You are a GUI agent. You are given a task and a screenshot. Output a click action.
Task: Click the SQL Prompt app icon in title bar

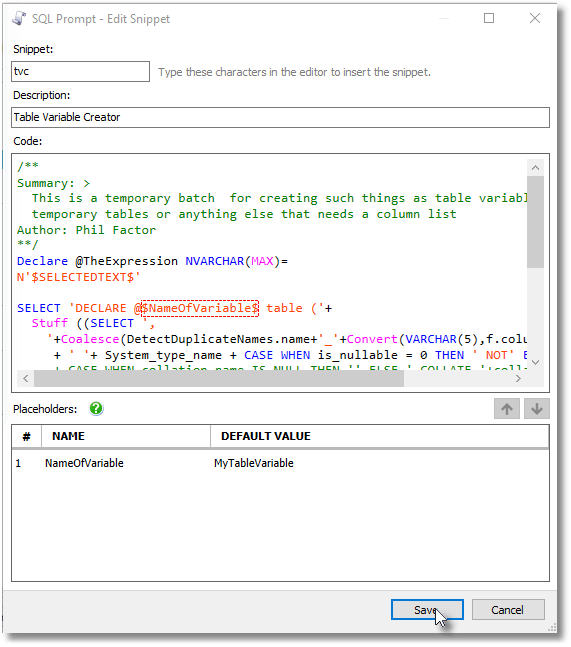[x=19, y=19]
